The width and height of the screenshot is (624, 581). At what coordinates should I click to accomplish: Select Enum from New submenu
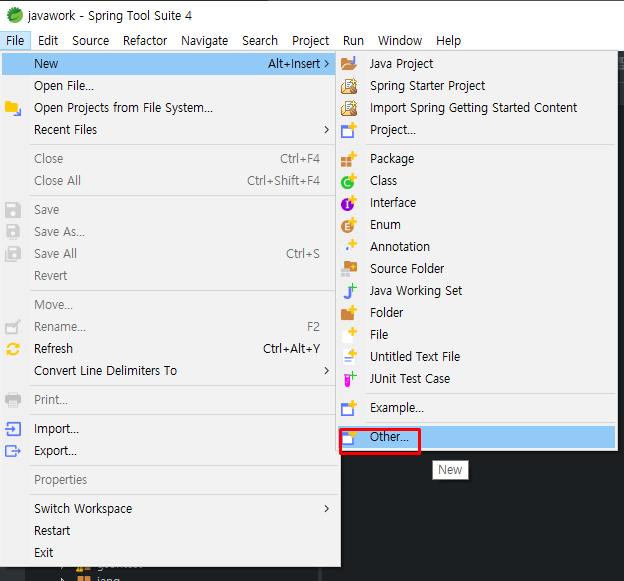pos(477,225)
